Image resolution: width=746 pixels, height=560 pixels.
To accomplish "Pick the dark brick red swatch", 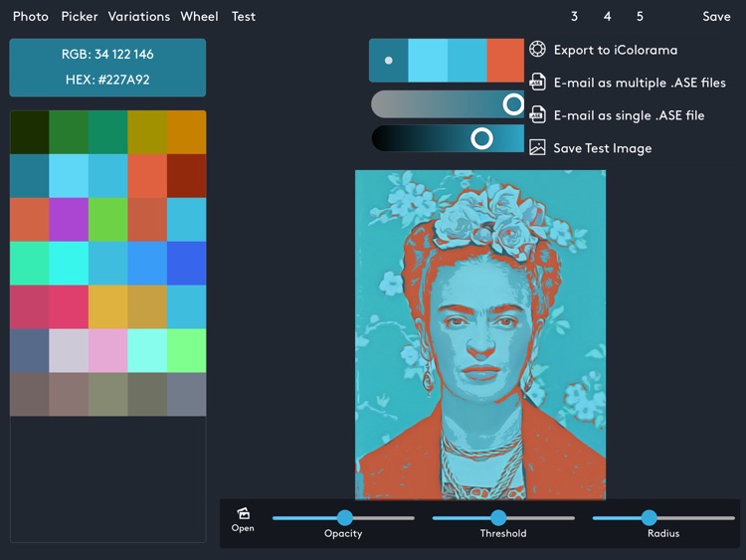I will tap(187, 176).
